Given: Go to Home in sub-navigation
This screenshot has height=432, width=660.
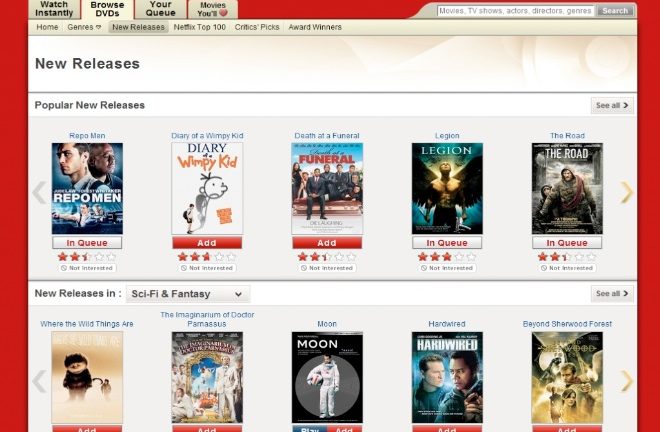Looking at the screenshot, I should coord(47,27).
